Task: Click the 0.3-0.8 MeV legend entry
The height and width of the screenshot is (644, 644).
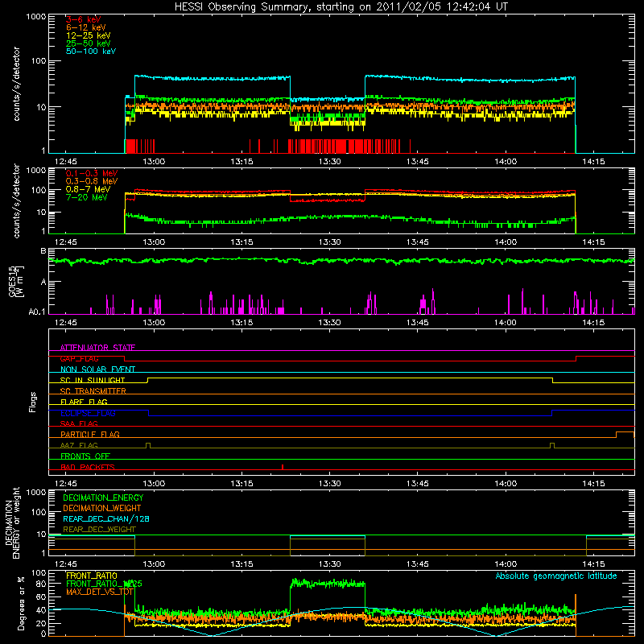Action: pos(92,181)
